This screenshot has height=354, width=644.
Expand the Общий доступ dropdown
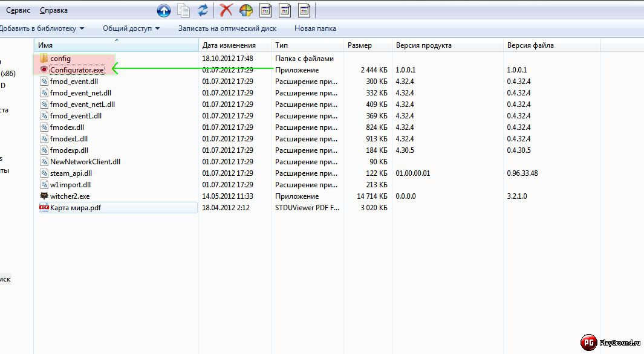(x=131, y=28)
